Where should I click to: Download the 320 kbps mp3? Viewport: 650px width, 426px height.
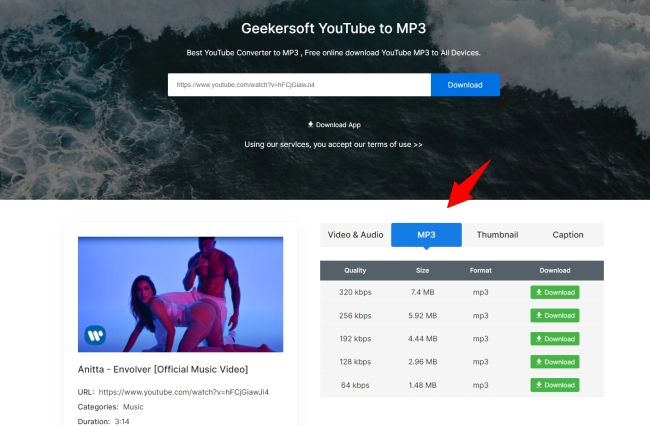[x=555, y=292]
